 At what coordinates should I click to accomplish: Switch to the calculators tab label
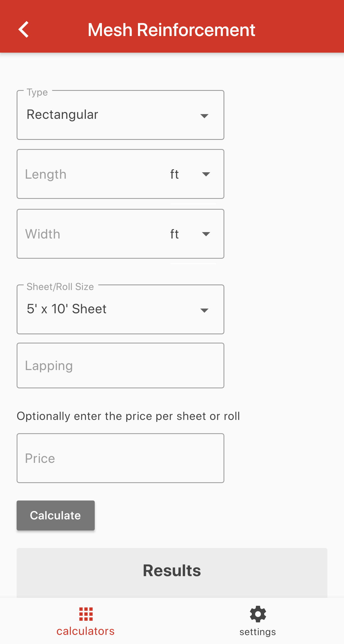click(86, 631)
